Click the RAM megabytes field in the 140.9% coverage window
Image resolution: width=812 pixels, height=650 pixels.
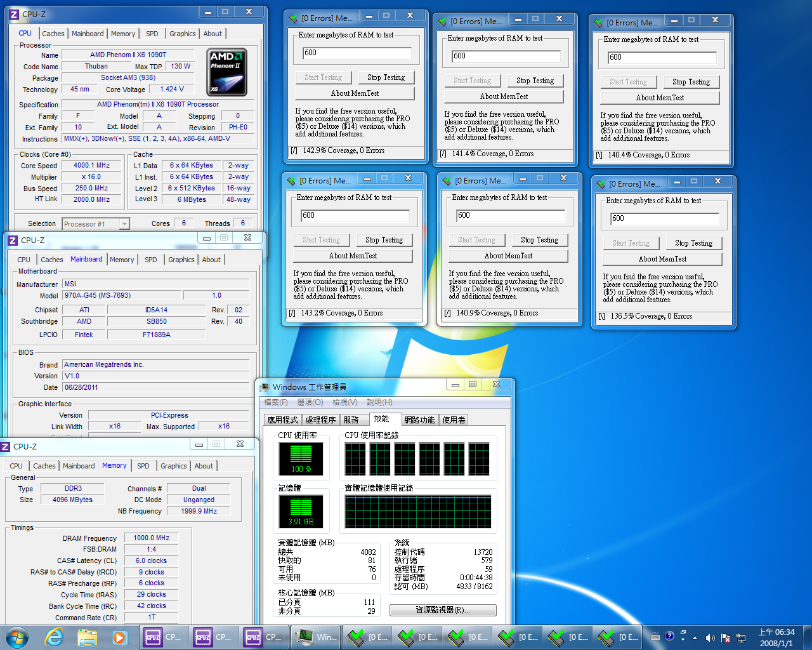click(510, 216)
